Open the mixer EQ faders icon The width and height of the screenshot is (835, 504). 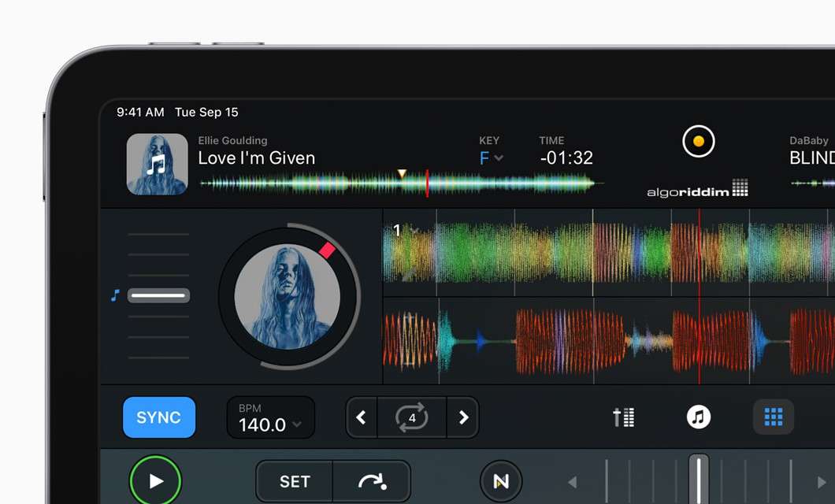point(624,417)
